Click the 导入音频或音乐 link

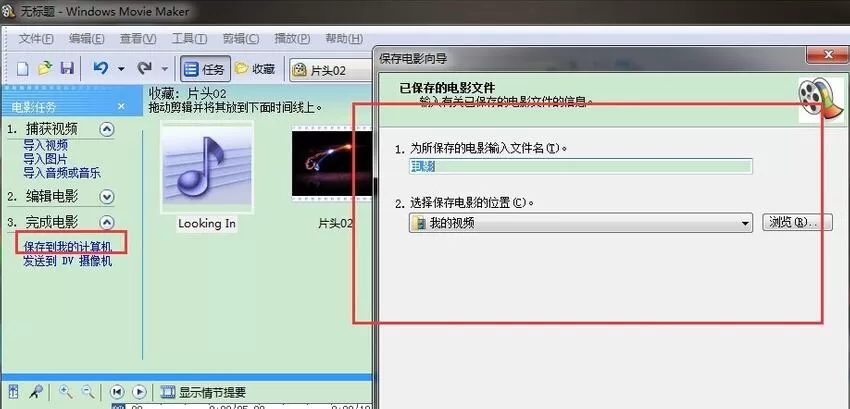tap(62, 174)
